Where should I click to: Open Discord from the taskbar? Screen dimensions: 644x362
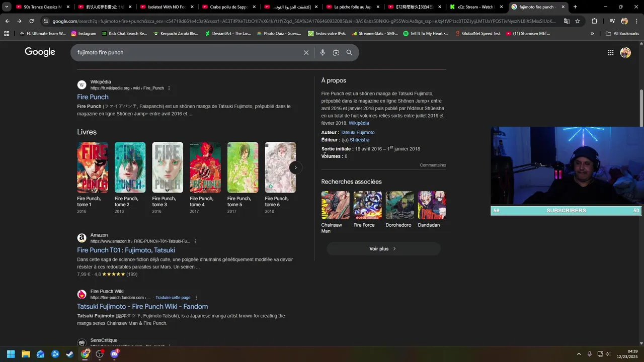[114, 354]
